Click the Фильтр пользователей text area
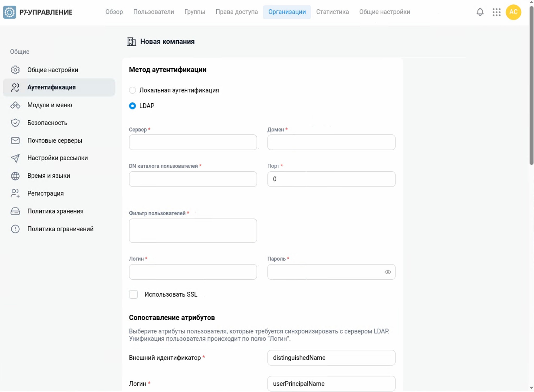Viewport: 534px width, 392px height. [x=193, y=231]
